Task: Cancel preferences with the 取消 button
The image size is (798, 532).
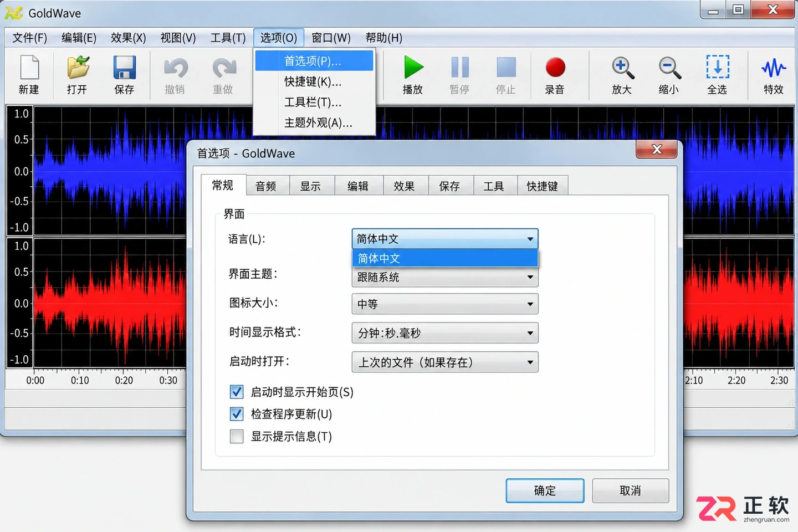Action: [631, 490]
